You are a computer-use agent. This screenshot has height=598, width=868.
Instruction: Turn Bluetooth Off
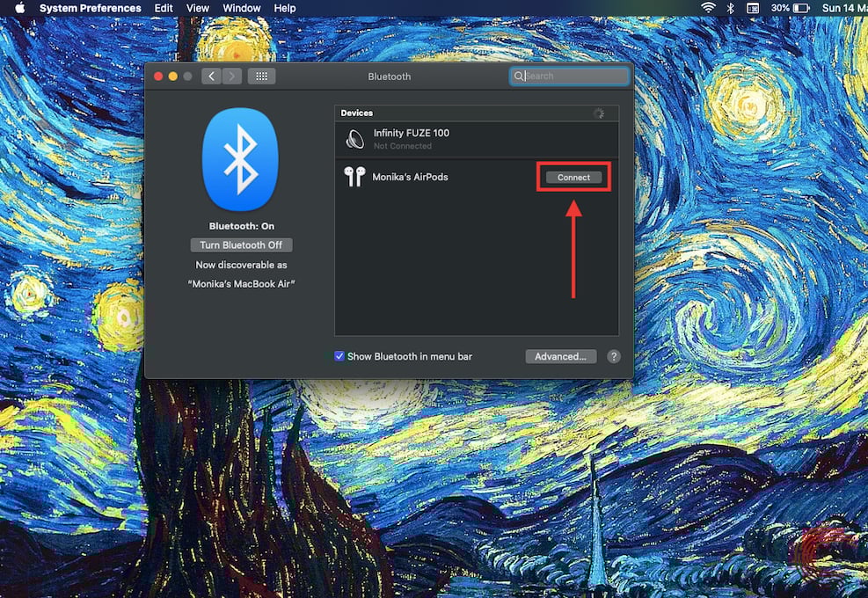[241, 244]
